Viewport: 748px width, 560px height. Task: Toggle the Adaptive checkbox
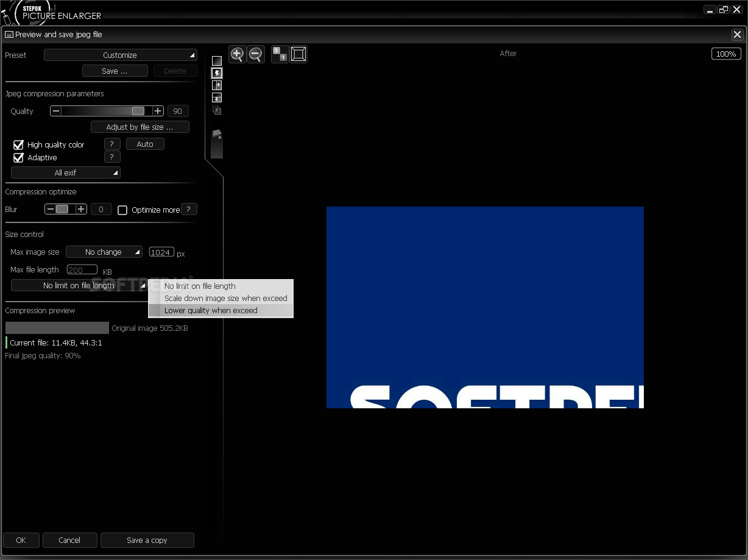18,158
